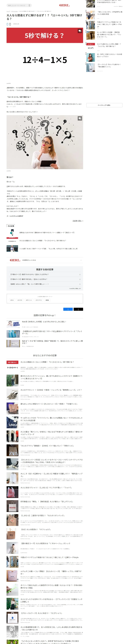
Task: Click the search magnifier icon in search bar
Action: click(x=29, y=5)
